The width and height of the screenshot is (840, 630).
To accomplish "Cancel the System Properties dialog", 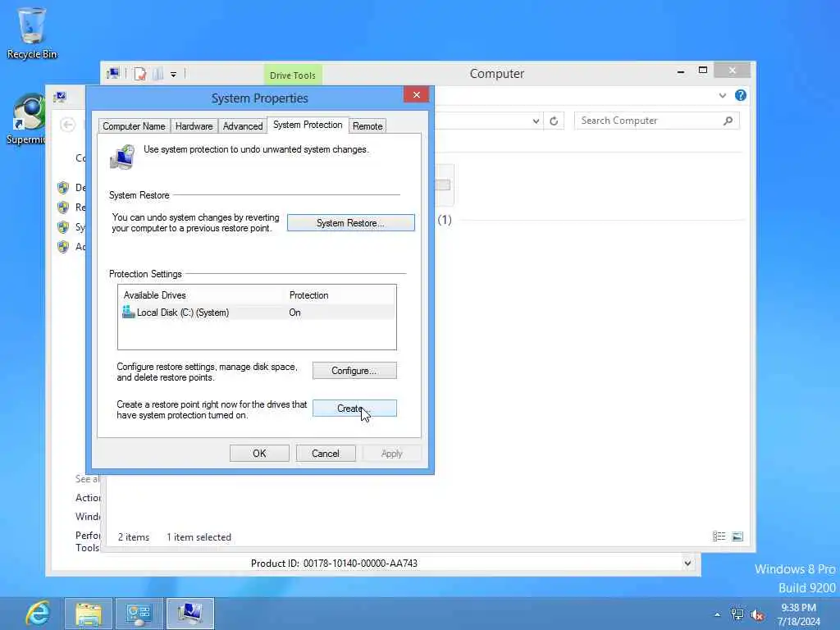I will pyautogui.click(x=325, y=453).
